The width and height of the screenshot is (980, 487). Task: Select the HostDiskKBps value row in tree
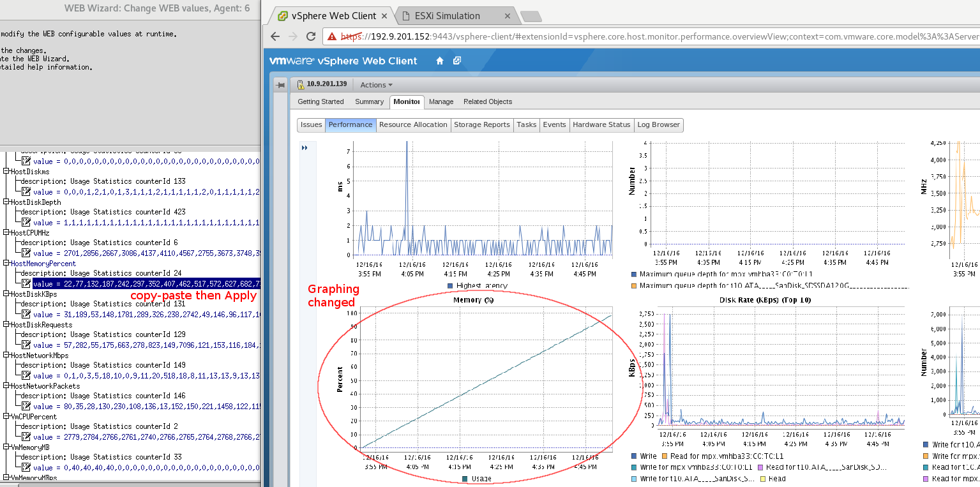click(x=147, y=314)
